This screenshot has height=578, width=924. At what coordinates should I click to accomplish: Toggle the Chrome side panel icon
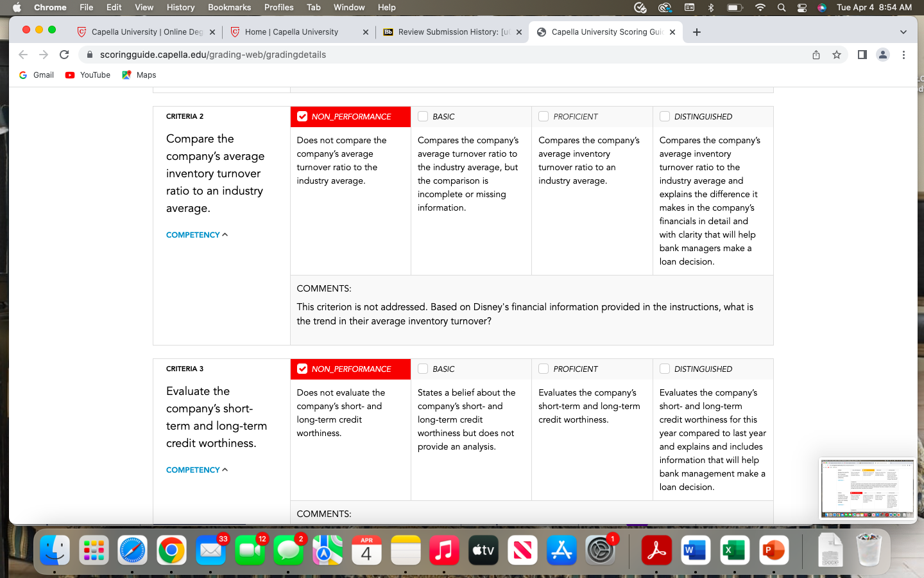[862, 55]
